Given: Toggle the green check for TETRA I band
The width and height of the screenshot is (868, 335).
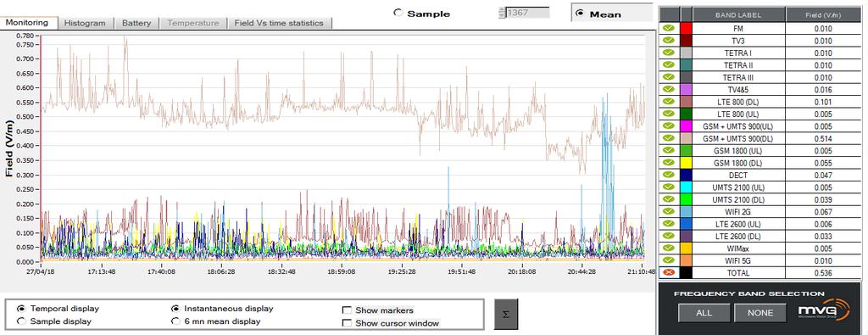Looking at the screenshot, I should pyautogui.click(x=668, y=53).
